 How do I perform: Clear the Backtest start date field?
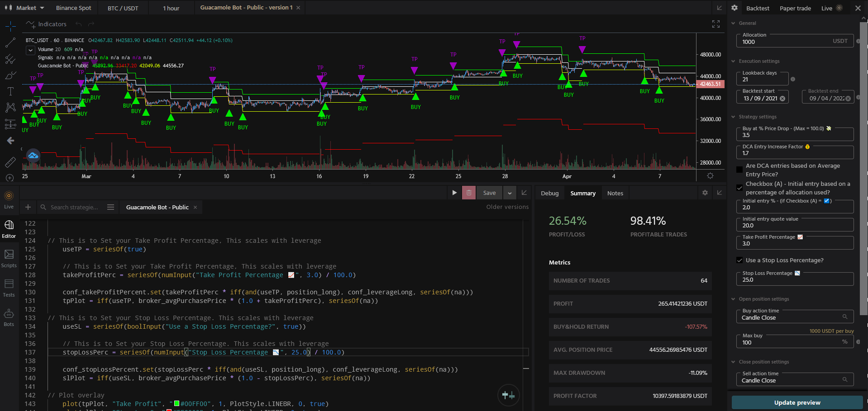[x=783, y=98]
